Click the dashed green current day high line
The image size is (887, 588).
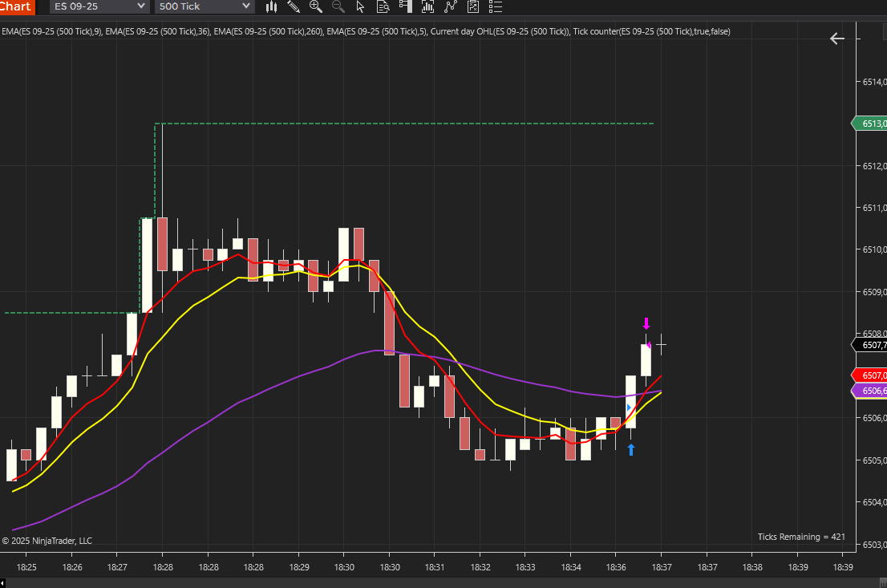(x=404, y=124)
